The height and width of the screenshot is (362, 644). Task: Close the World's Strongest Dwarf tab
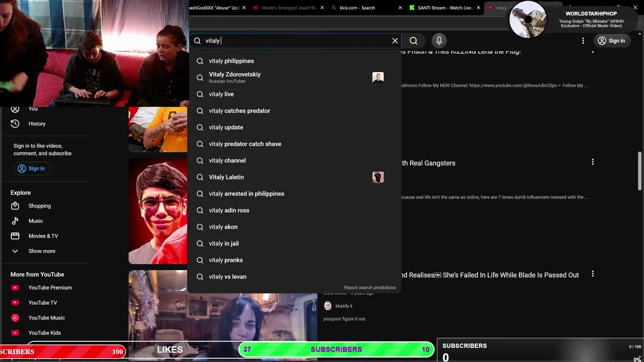322,8
